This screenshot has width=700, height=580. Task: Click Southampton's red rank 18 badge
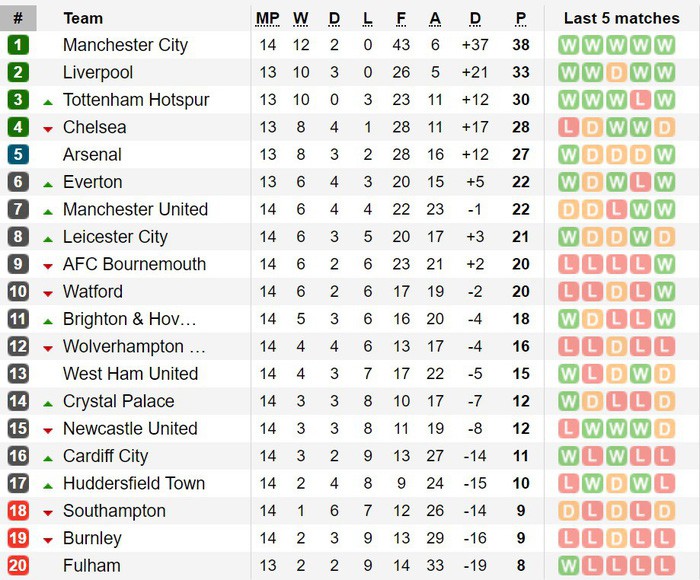click(18, 510)
